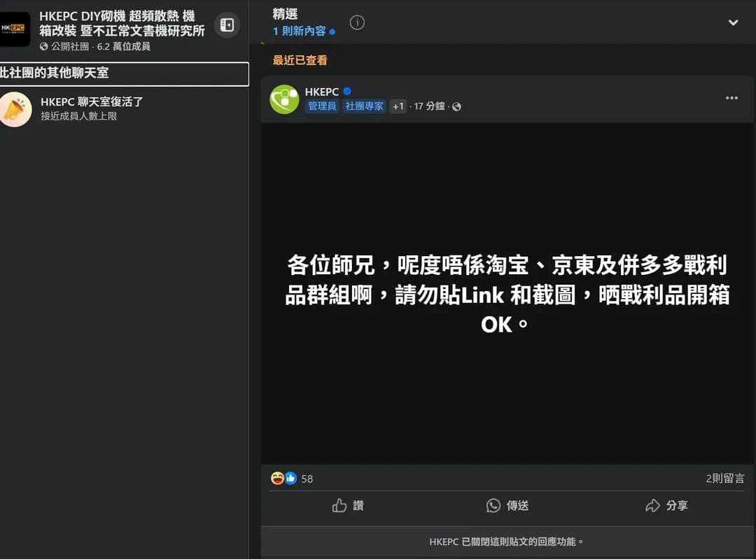Click the public globe audience icon
The width and height of the screenshot is (756, 559).
[x=456, y=106]
